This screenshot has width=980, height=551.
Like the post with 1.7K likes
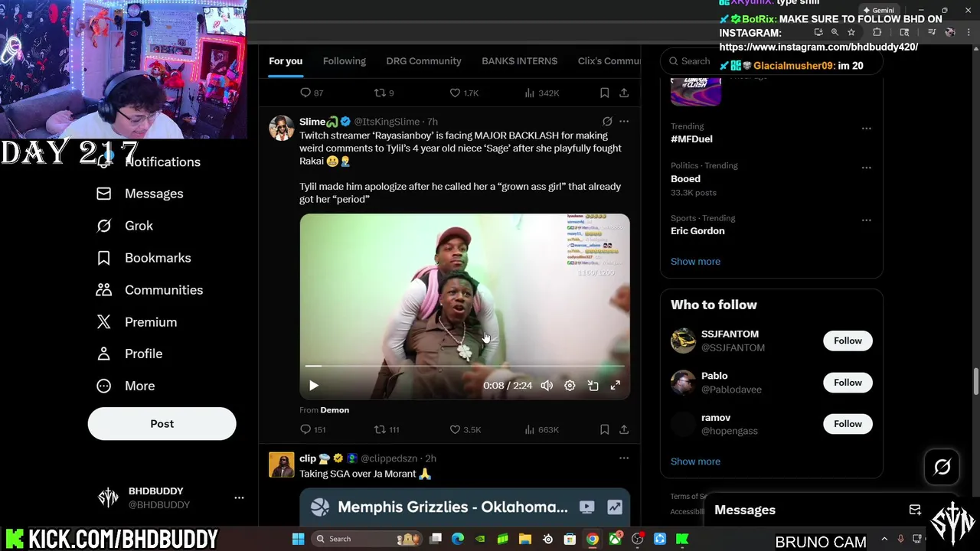[x=463, y=93]
